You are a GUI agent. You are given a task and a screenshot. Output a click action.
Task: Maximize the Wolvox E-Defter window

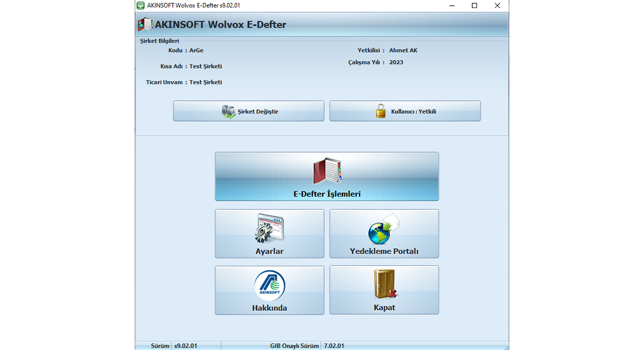tap(474, 5)
